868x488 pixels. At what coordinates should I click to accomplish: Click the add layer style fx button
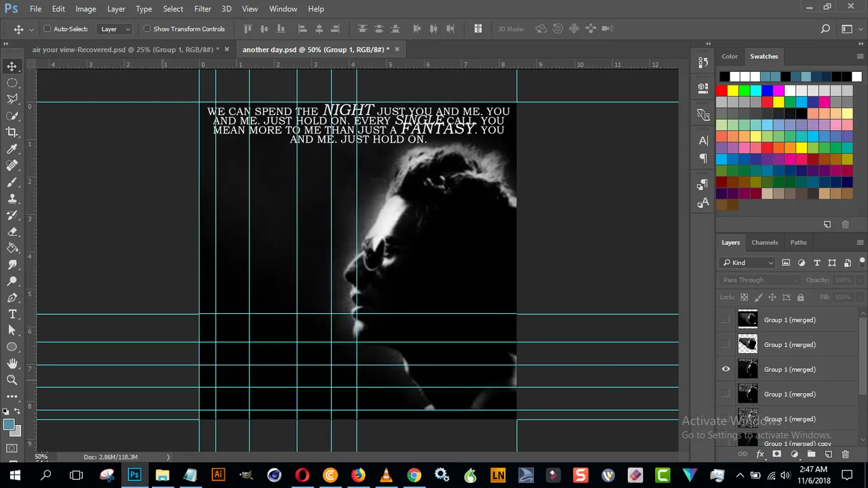tap(760, 454)
